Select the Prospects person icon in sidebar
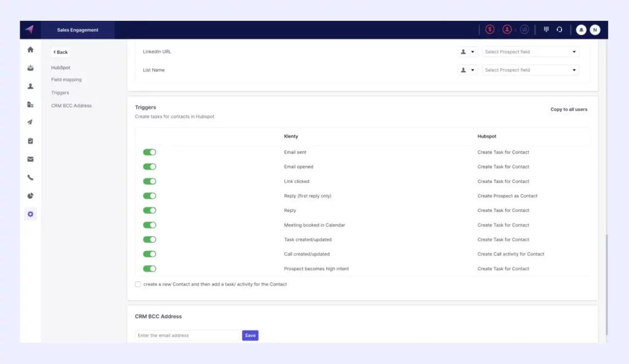 pyautogui.click(x=29, y=87)
